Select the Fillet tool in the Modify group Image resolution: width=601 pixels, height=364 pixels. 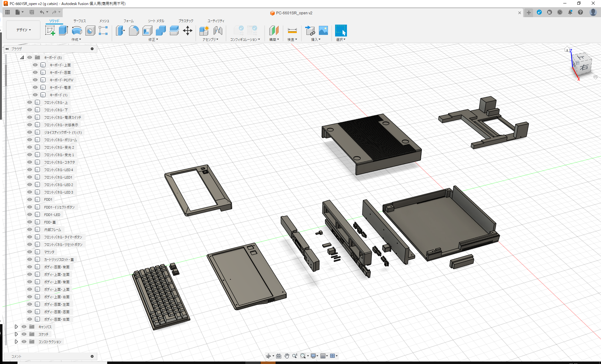tap(134, 31)
